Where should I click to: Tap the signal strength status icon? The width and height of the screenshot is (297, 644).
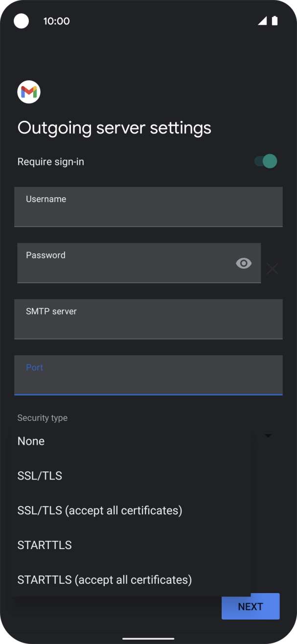point(262,21)
